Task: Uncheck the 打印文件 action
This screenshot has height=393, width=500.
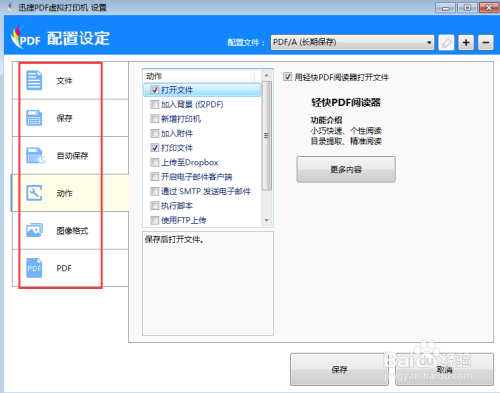Action: (155, 148)
